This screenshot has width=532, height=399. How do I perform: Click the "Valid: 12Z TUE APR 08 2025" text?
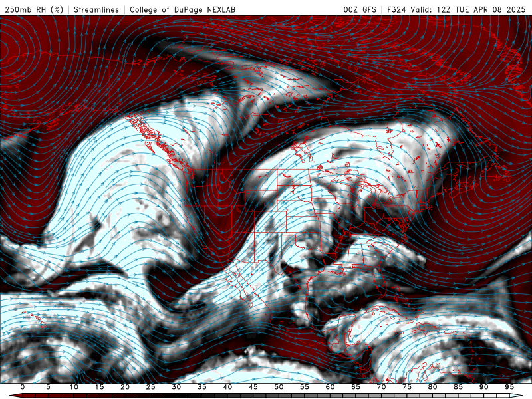click(468, 9)
